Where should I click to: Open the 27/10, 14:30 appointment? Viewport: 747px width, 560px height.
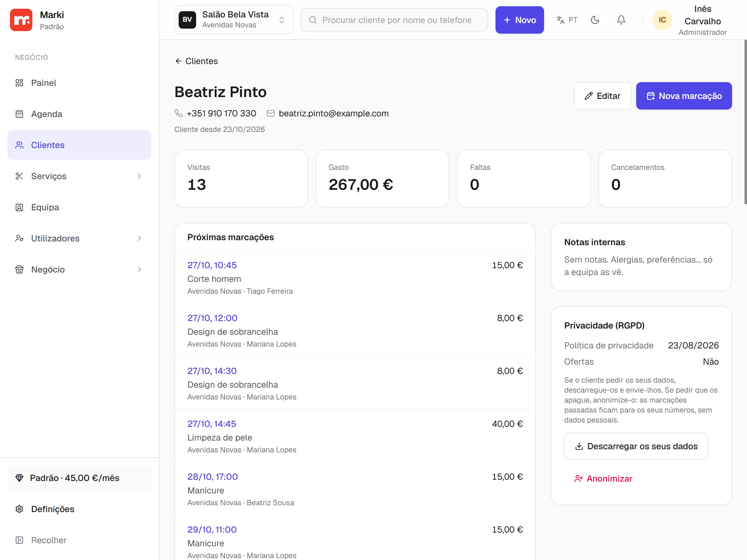point(355,384)
